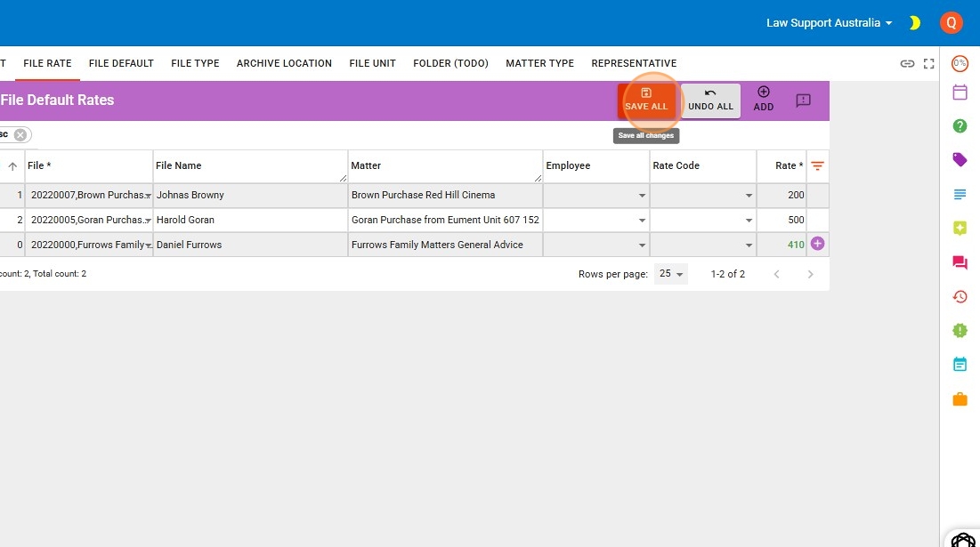The width and height of the screenshot is (980, 547).
Task: Open the calendar icon in right sidebar
Action: [960, 93]
